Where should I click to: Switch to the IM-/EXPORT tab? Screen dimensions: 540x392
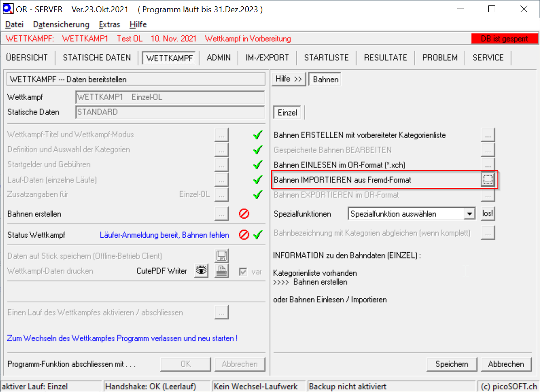pos(267,57)
